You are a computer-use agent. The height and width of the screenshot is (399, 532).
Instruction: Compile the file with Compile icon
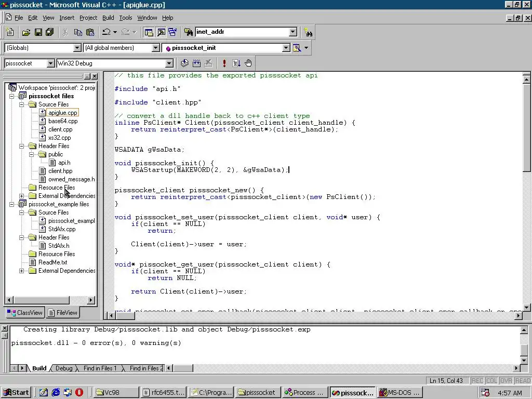(x=184, y=63)
